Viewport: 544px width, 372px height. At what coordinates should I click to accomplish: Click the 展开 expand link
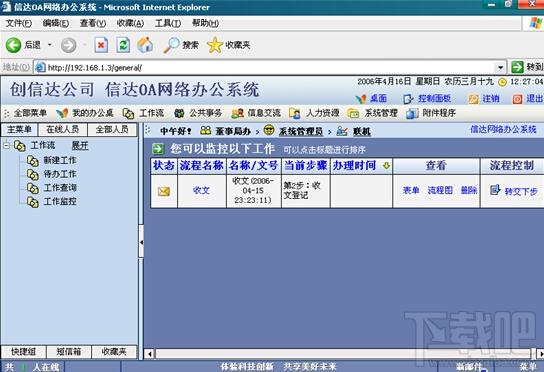80,146
